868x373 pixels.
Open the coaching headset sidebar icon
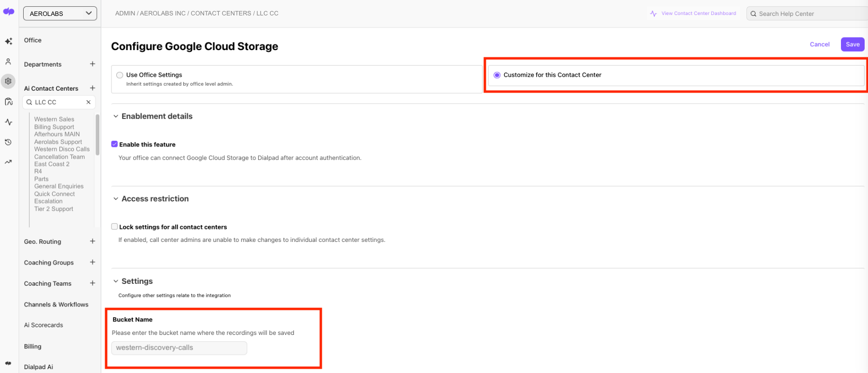click(x=8, y=102)
